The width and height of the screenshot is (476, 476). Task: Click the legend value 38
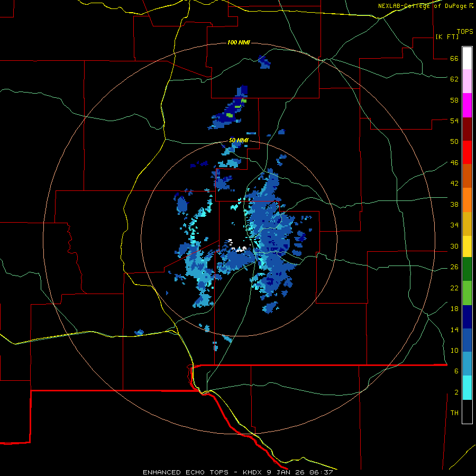(x=454, y=204)
